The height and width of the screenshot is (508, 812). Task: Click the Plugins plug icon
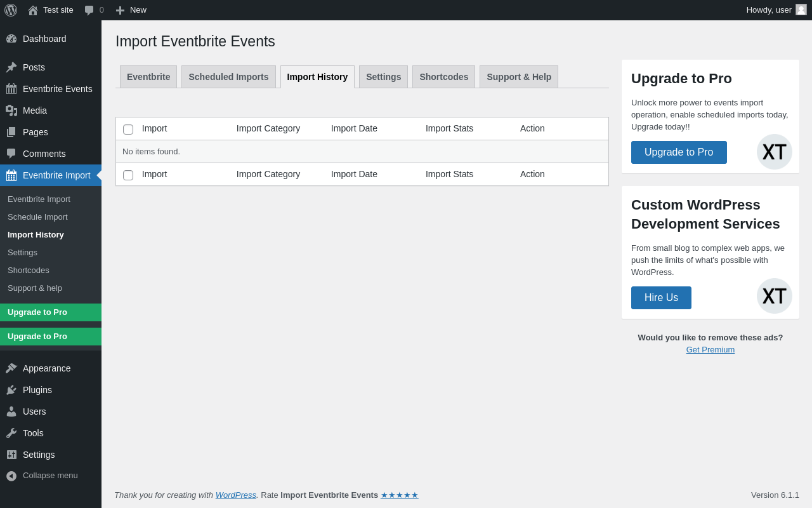[11, 390]
